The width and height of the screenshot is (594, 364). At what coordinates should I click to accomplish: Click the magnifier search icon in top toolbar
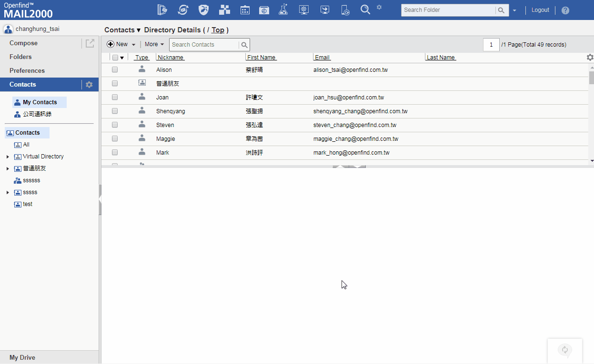[x=365, y=10]
